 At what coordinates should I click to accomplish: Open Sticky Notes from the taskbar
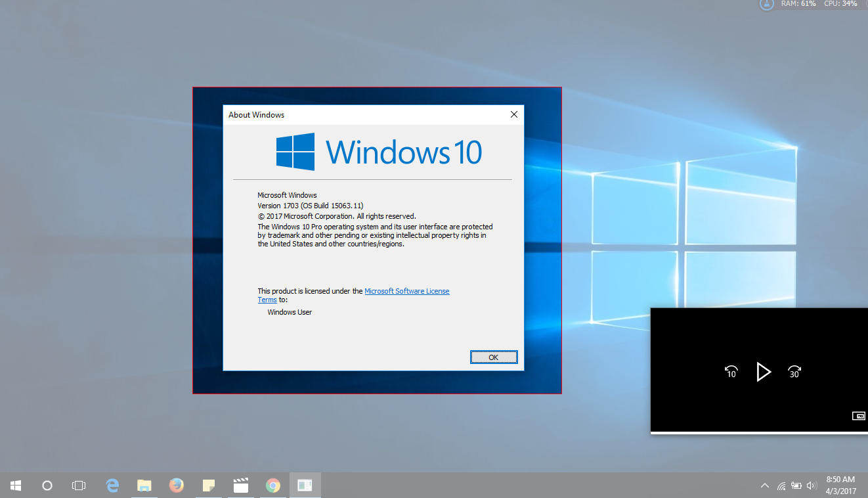pyautogui.click(x=209, y=486)
